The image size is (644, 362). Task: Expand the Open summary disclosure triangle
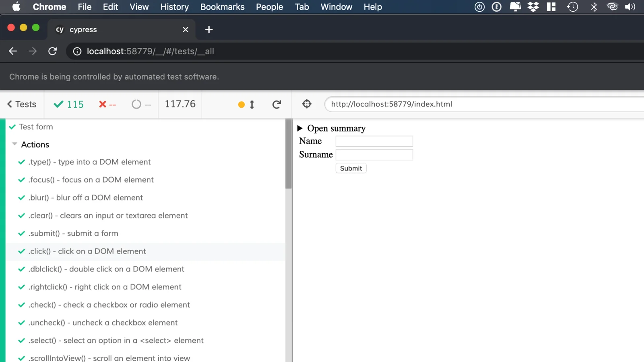(300, 128)
